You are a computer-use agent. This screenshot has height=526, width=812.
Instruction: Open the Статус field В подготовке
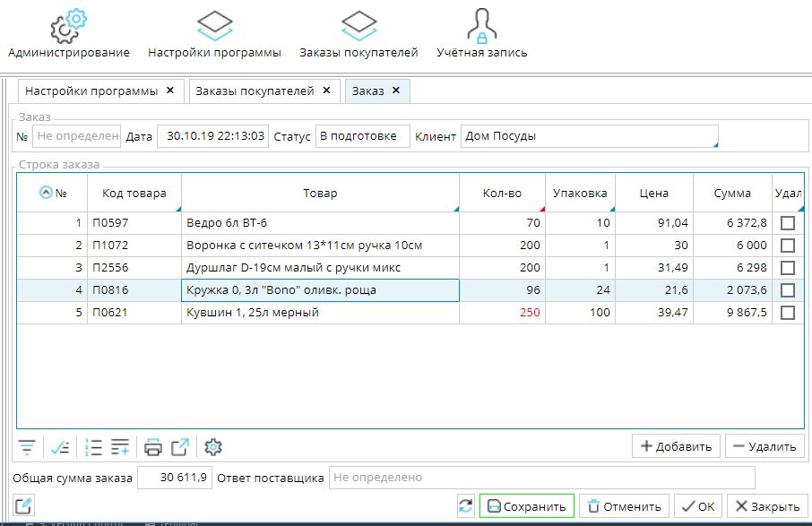coord(362,136)
